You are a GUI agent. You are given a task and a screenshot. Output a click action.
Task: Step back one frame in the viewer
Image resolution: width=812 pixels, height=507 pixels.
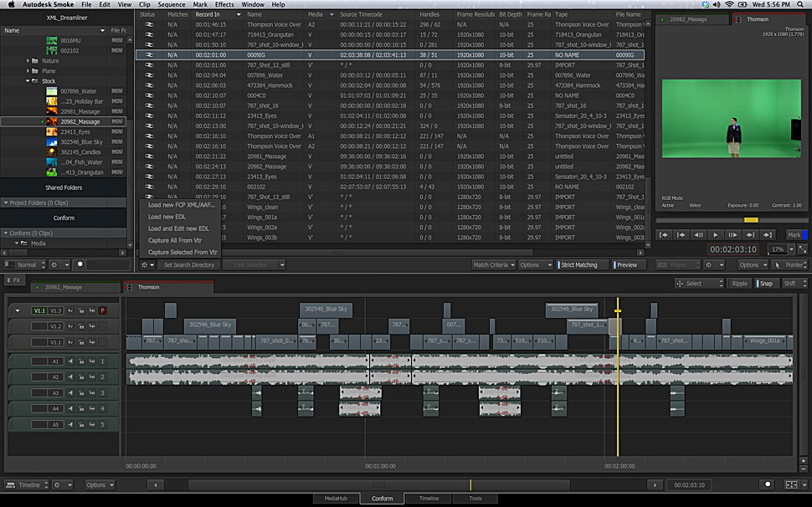[698, 235]
